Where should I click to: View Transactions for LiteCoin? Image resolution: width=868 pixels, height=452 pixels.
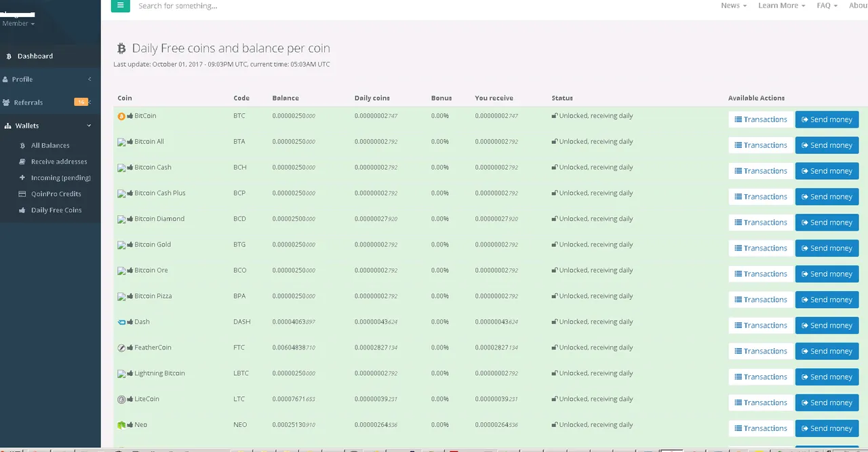(x=761, y=403)
